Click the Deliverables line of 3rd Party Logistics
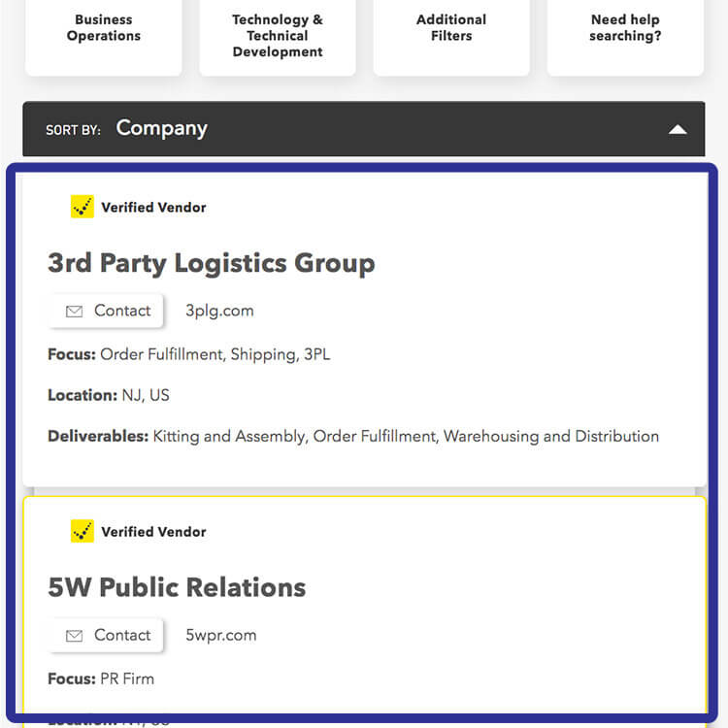Viewport: 728px width, 728px height. coord(353,437)
